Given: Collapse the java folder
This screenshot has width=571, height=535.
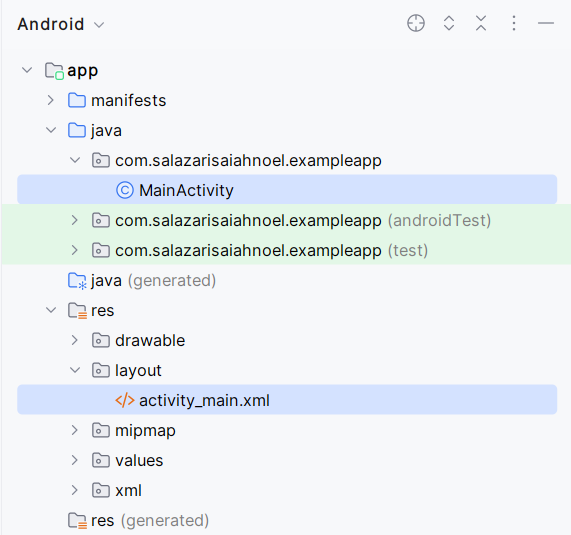Looking at the screenshot, I should [51, 130].
